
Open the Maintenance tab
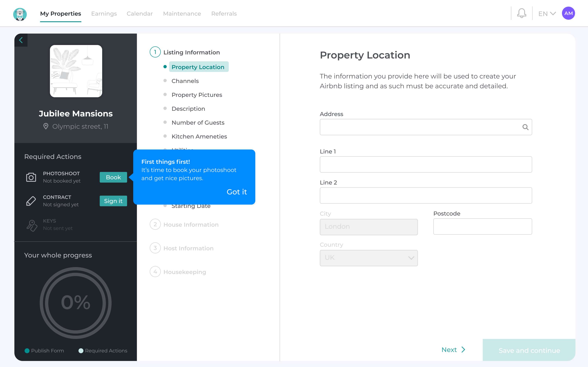pyautogui.click(x=182, y=14)
